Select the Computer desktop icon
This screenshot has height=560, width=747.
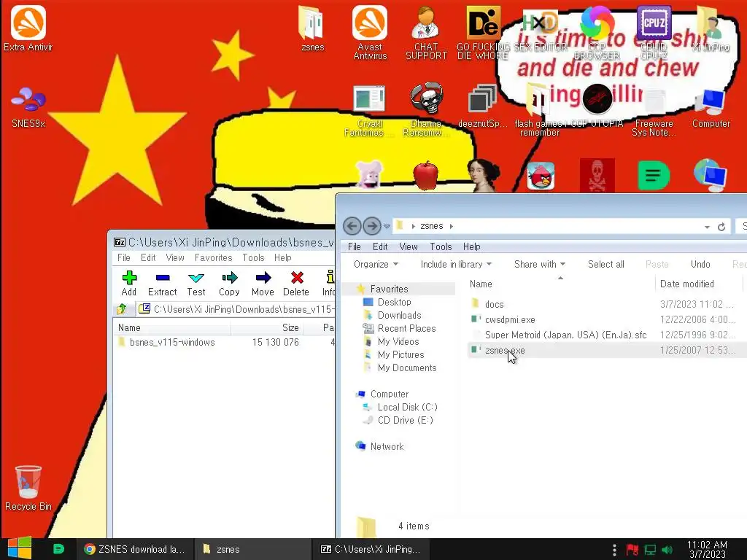(711, 107)
